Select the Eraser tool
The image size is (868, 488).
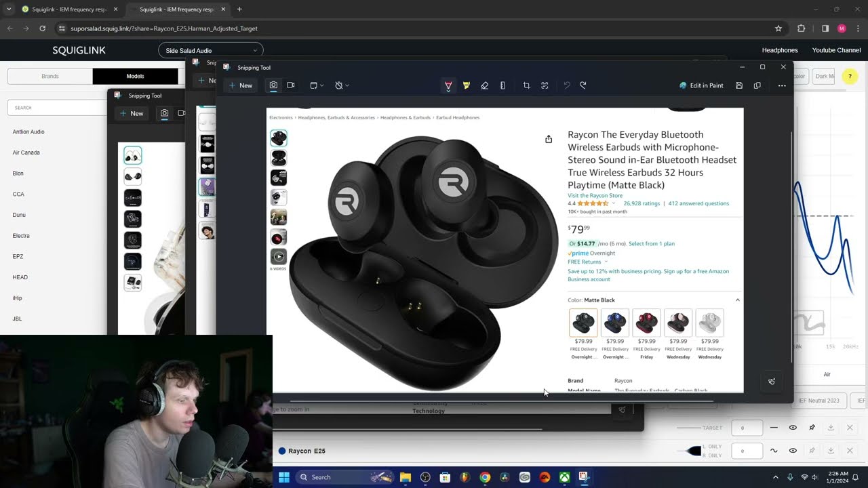point(484,85)
